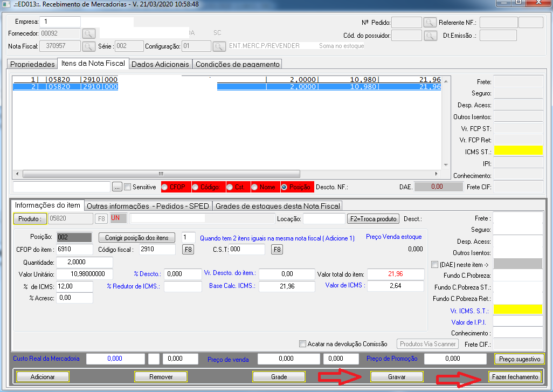Open lookup icon beside Configuração field
Viewport: 553px width, 392px height.
218,46
